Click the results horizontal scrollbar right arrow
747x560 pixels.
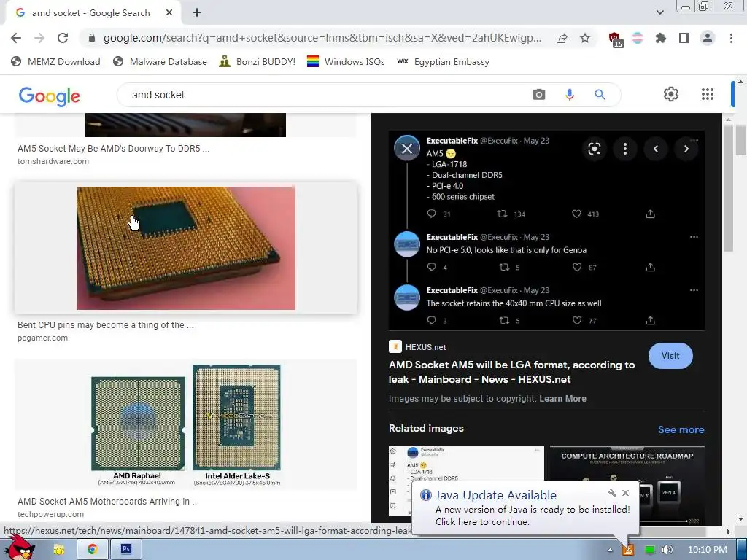pos(728,532)
